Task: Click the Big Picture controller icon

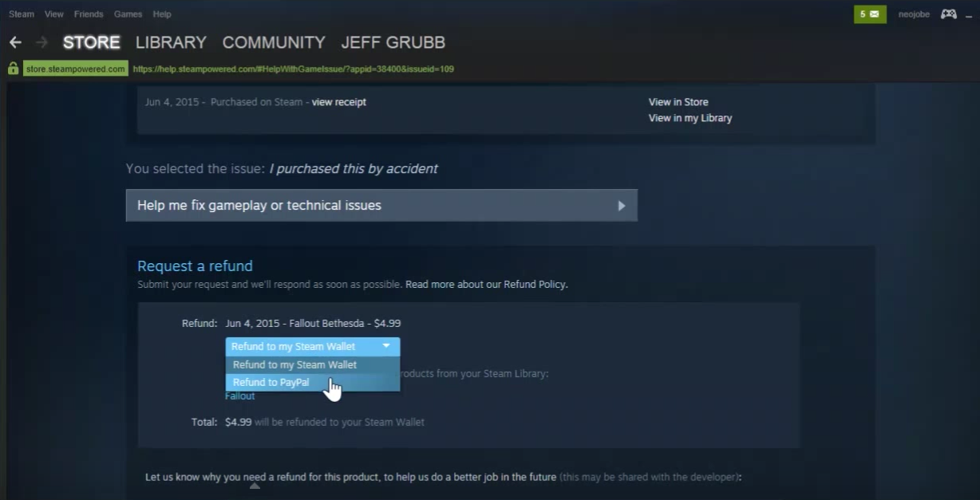Action: point(948,14)
